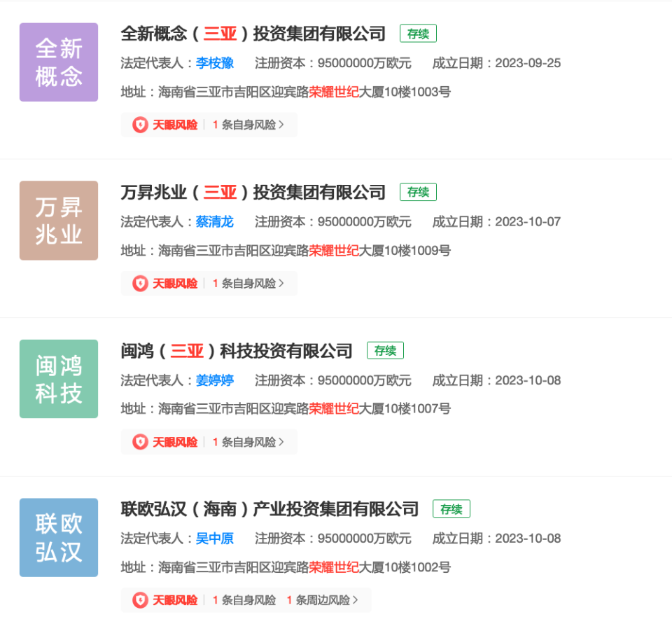Select 联欧弘汉 成立日期 2023-10-08 text
Screen dimensions: 672x624
496,539
